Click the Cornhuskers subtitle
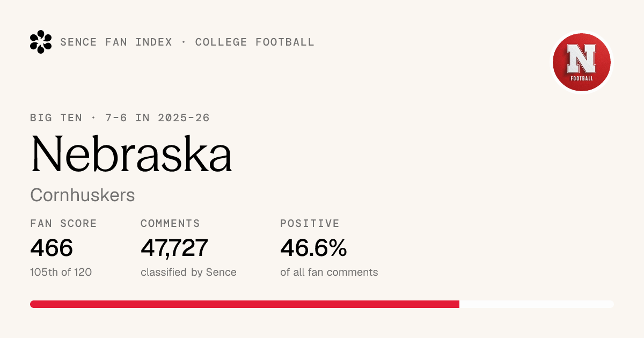Image resolution: width=644 pixels, height=338 pixels. [83, 195]
